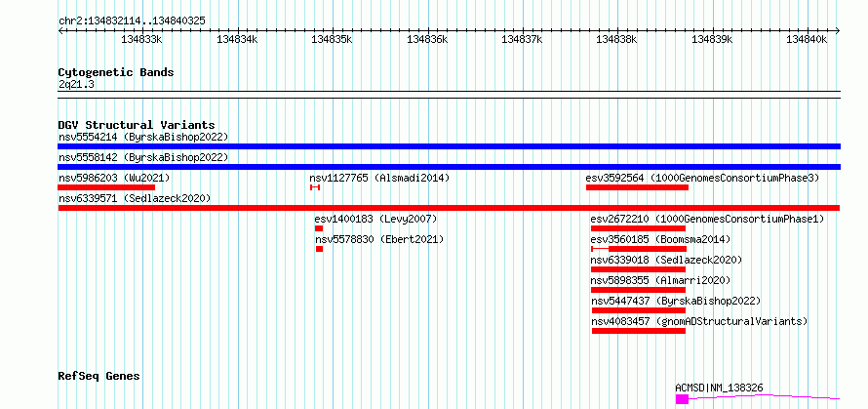The height and width of the screenshot is (409, 868).
Task: Click the chr2:134832114..134840325 coordinate text
Action: point(132,21)
